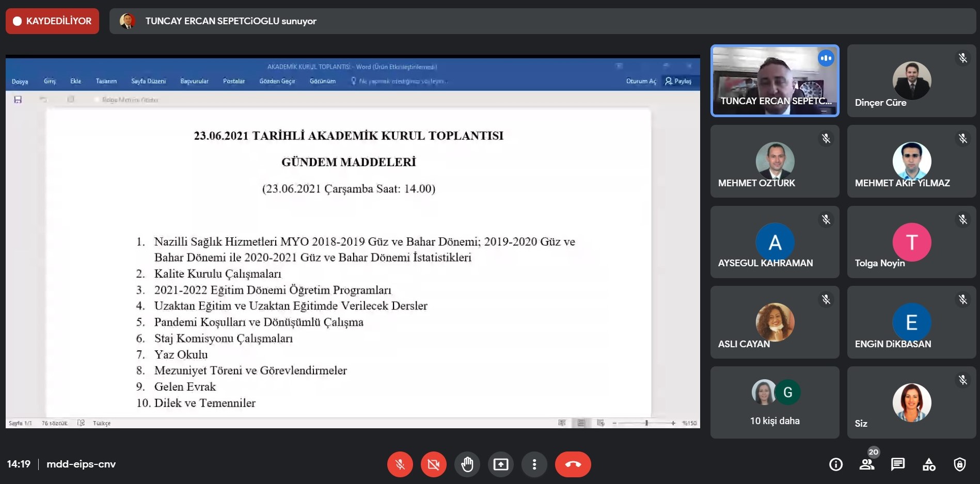Select the Dinçer Cüre participant tile
Image resolution: width=980 pixels, height=484 pixels.
[911, 80]
